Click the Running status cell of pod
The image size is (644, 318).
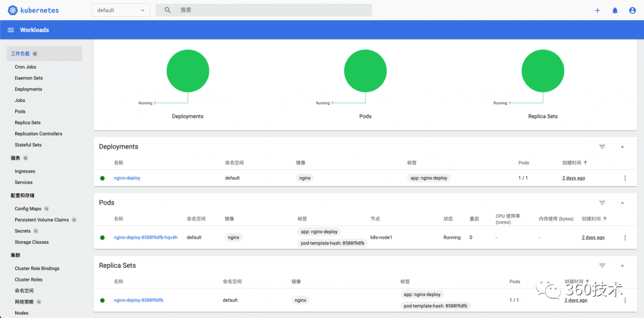coord(452,237)
